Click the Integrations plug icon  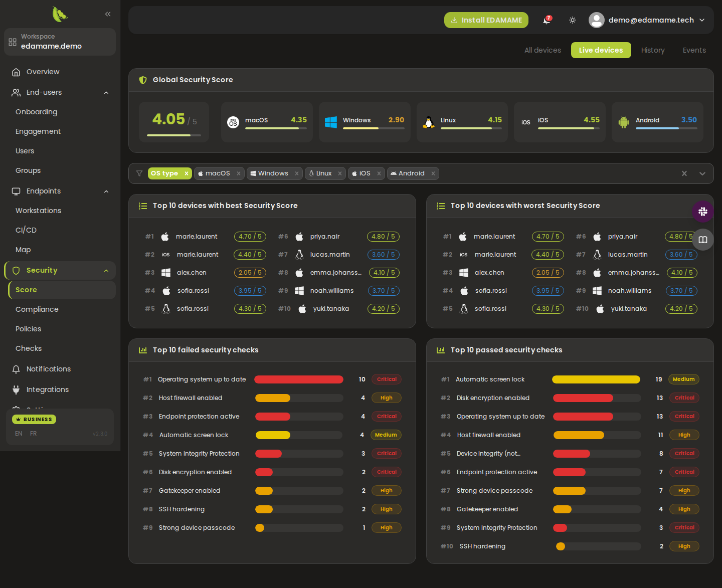[x=16, y=390]
